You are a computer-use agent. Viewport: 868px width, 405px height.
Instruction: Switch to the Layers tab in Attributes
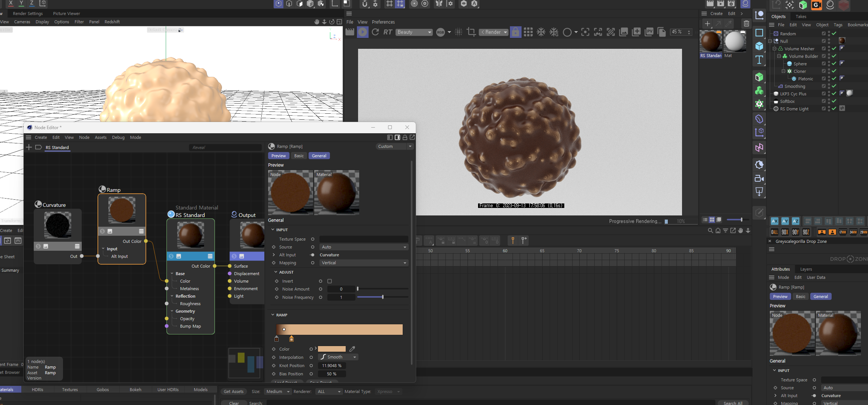[806, 269]
